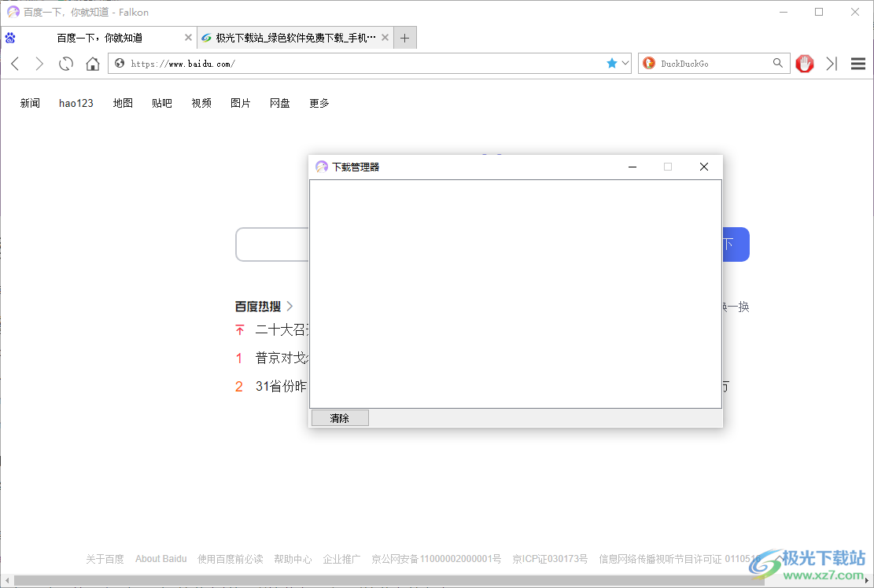Open 关于百度 footer link
The height and width of the screenshot is (588, 874).
[x=105, y=559]
